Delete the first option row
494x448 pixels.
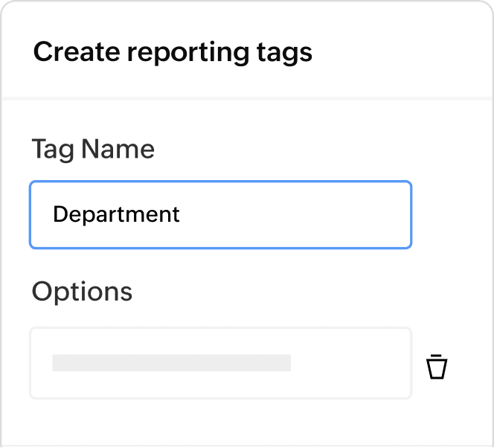(x=437, y=367)
